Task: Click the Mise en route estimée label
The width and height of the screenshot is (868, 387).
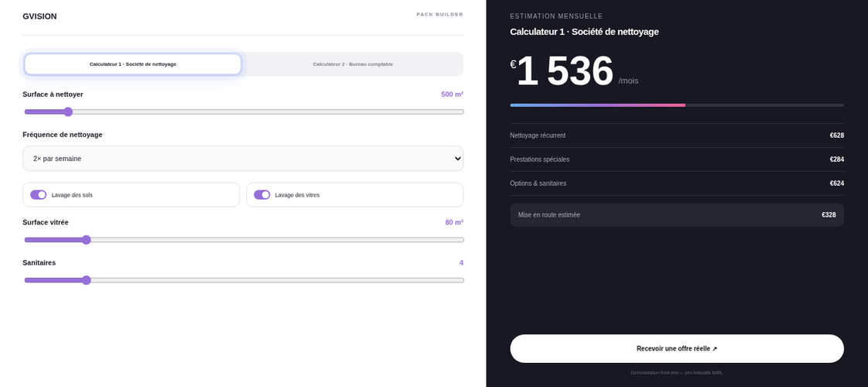Action: click(548, 215)
